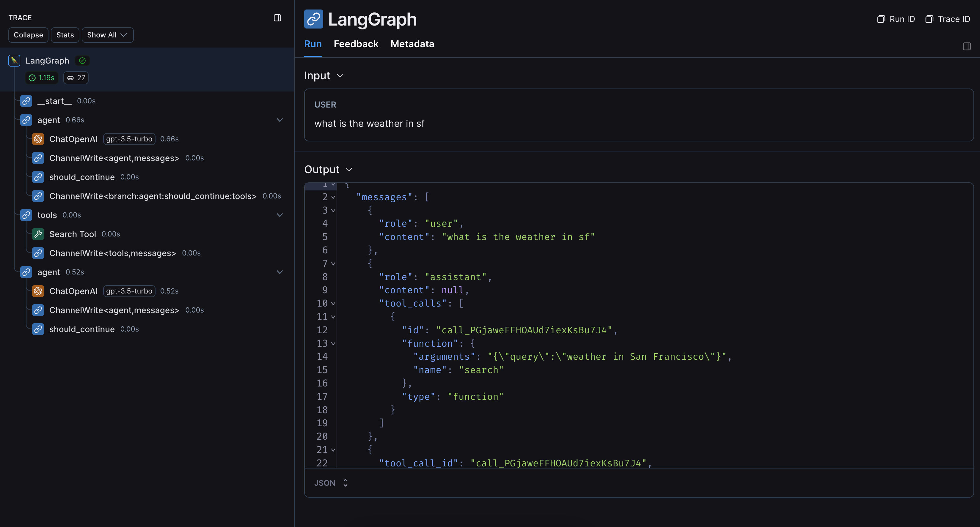Select the Search Tool trace row
Image resolution: width=980 pixels, height=527 pixels.
[147, 234]
